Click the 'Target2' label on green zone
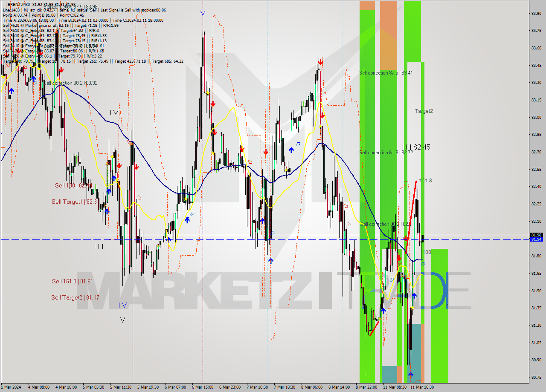 click(x=424, y=111)
